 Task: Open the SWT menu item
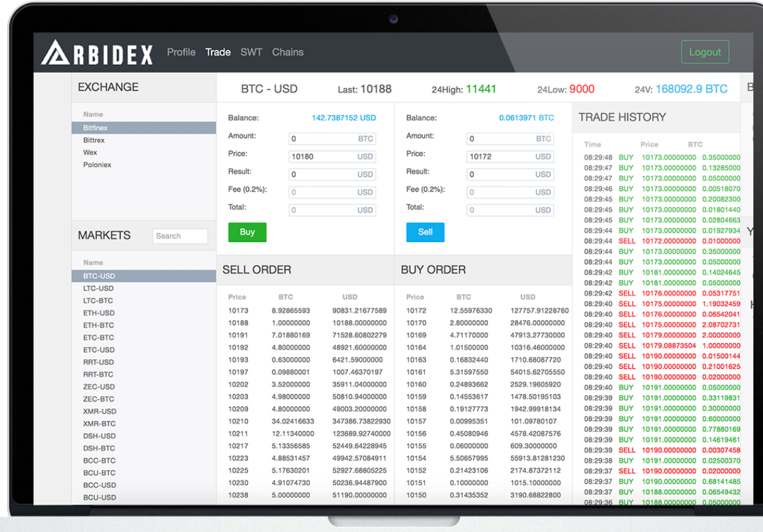pos(251,52)
